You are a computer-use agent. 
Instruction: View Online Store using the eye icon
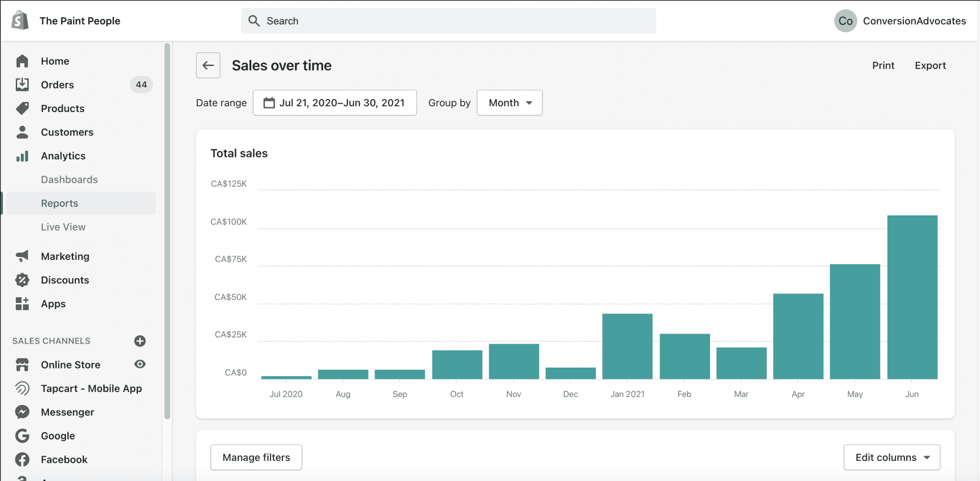(x=140, y=364)
